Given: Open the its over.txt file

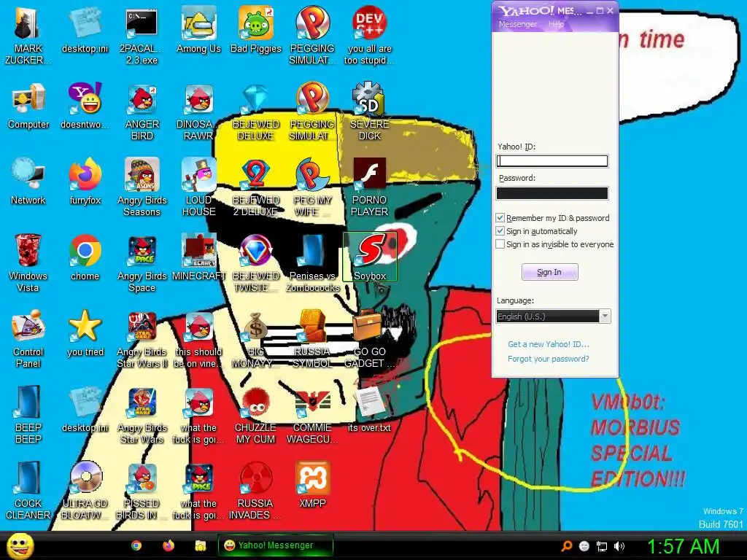Looking at the screenshot, I should (x=370, y=408).
